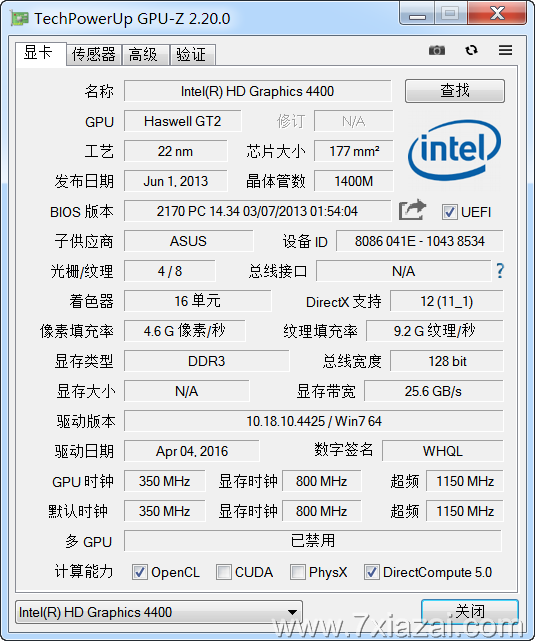Click the ASUS subvendor field
This screenshot has width=535, height=641.
coord(188,241)
